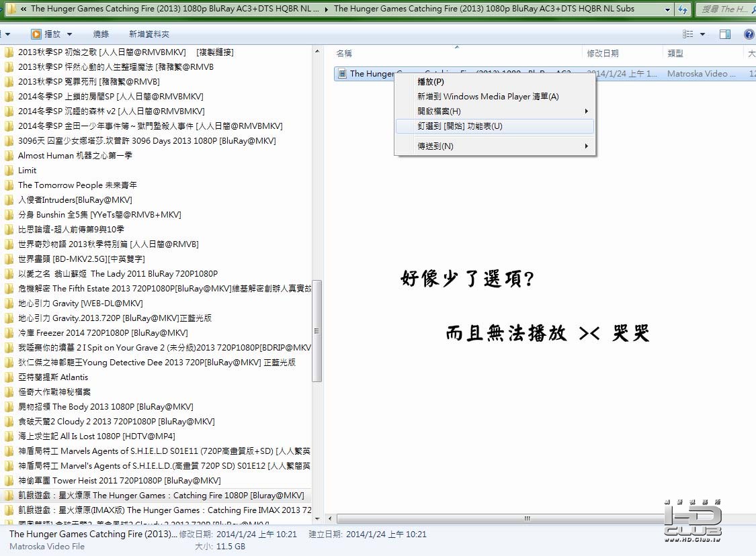
Task: Select folder 2013秋季SP 冤罪死刑
Action: pos(82,81)
